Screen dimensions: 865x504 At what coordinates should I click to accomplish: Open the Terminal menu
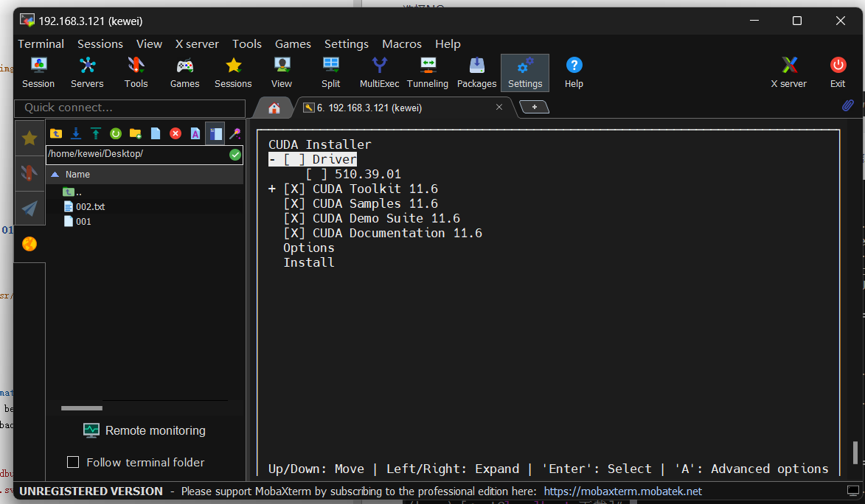(41, 44)
